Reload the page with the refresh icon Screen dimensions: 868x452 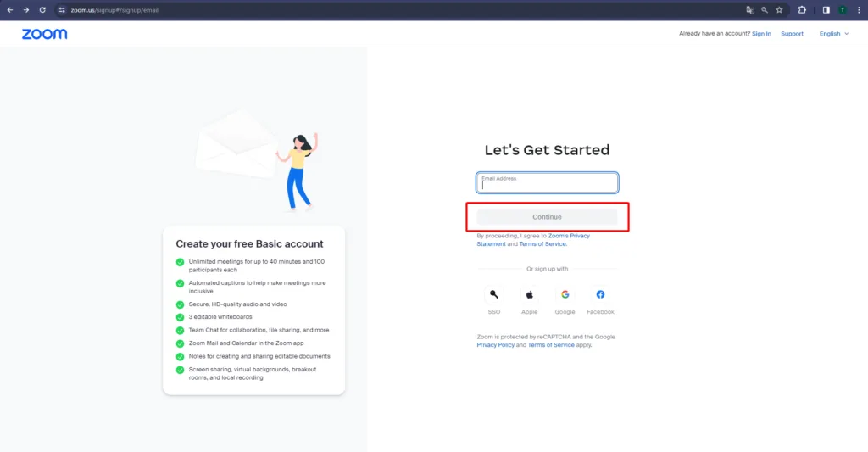[42, 10]
